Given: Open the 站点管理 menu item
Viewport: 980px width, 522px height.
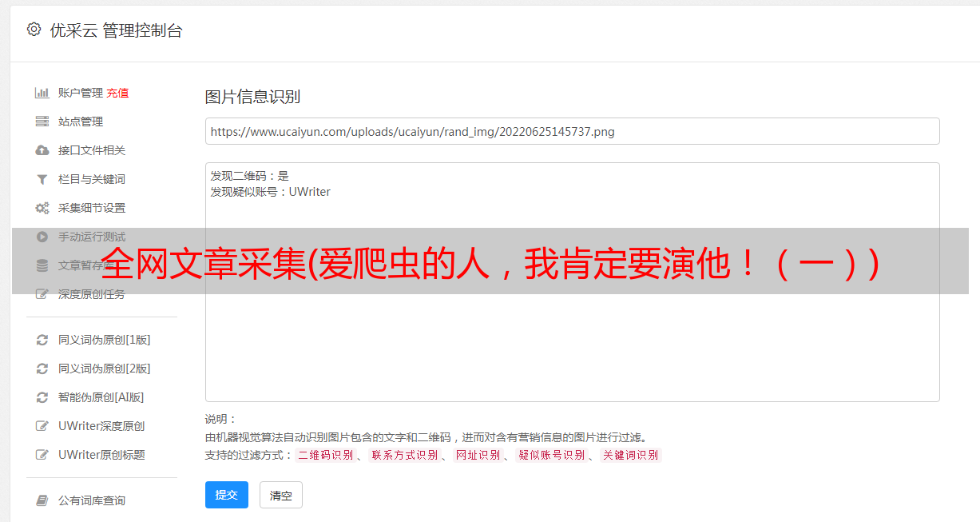Looking at the screenshot, I should tap(81, 122).
